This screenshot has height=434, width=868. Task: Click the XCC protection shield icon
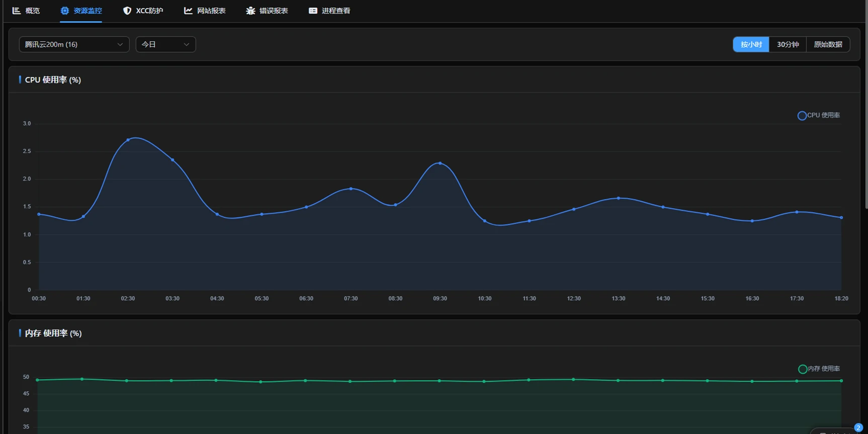(x=127, y=11)
